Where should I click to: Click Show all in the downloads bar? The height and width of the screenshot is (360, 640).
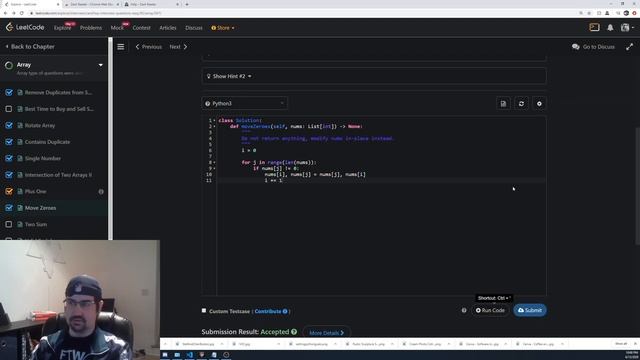coord(621,344)
